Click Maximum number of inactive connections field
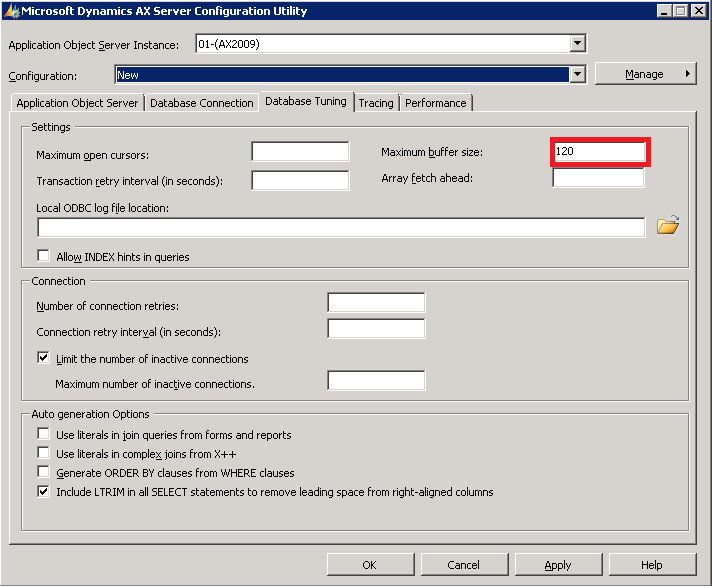This screenshot has width=712, height=586. click(376, 380)
